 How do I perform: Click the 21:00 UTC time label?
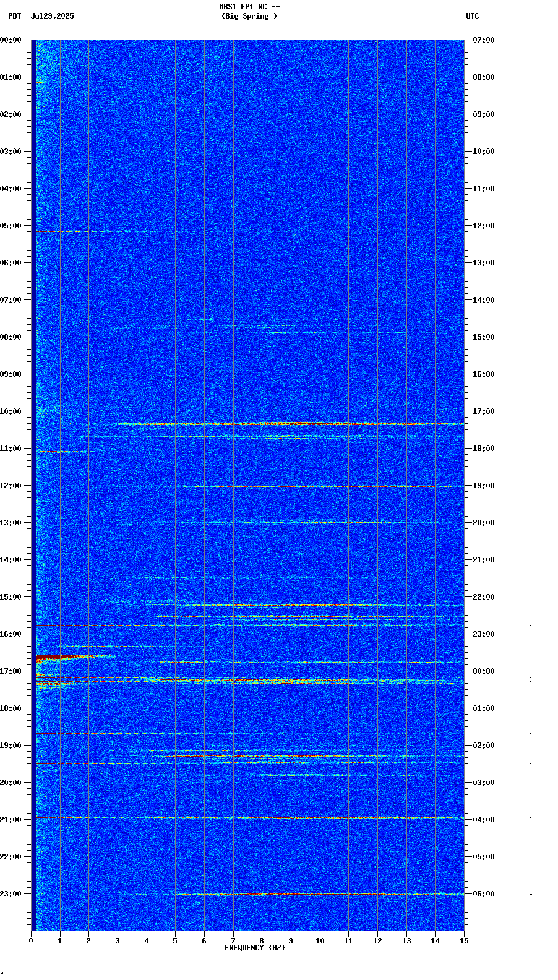tap(484, 560)
